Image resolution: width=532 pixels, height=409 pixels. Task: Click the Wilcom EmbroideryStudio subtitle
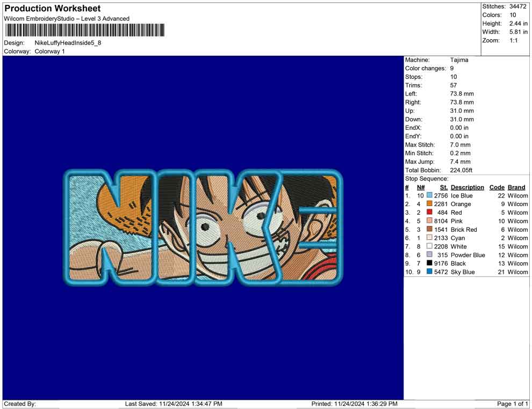pyautogui.click(x=67, y=19)
